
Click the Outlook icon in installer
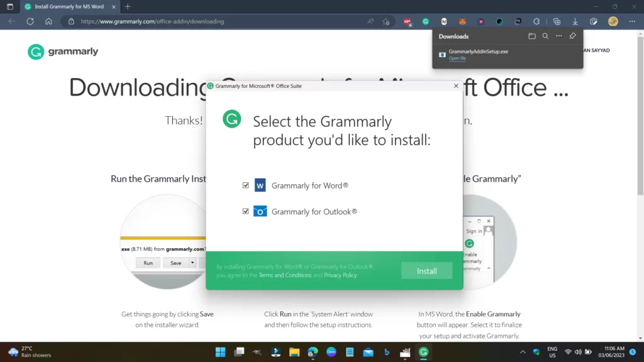click(x=260, y=211)
